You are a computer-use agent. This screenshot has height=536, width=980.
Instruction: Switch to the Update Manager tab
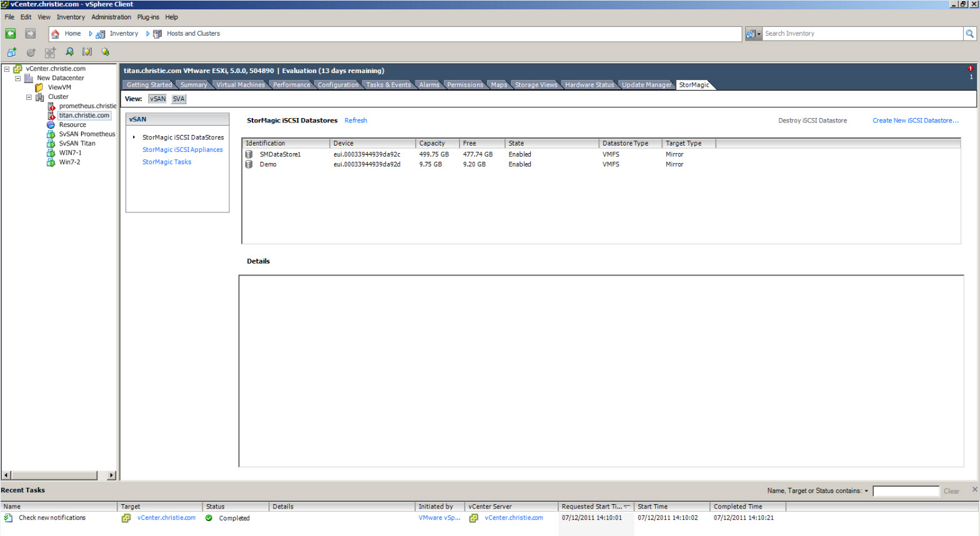(x=646, y=85)
